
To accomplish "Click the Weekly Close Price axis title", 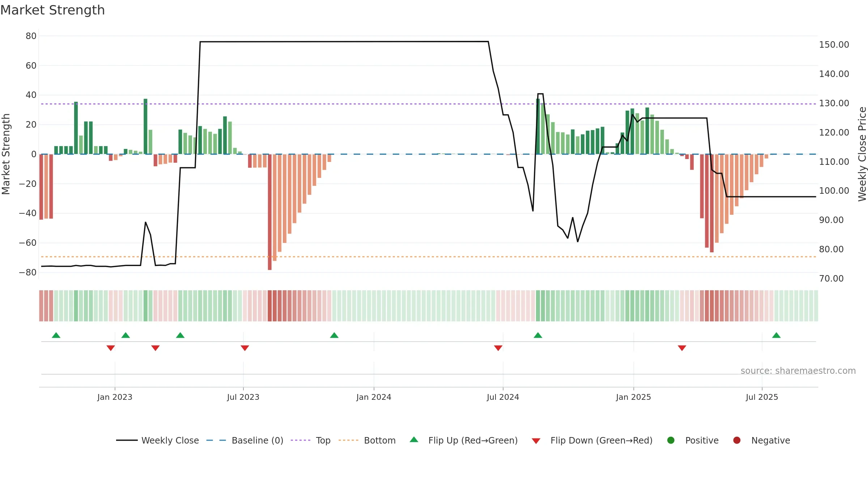I will pyautogui.click(x=862, y=154).
